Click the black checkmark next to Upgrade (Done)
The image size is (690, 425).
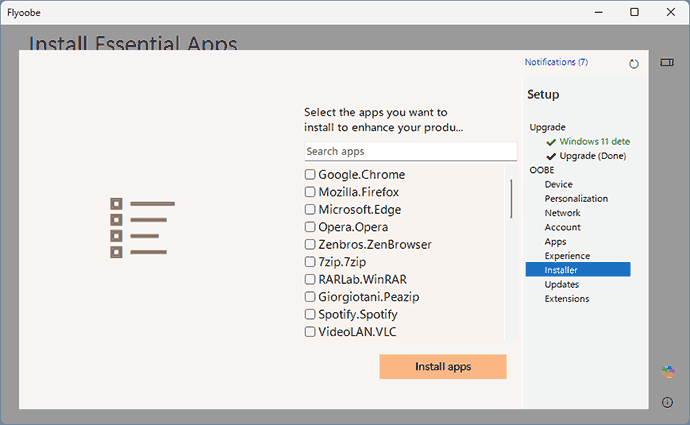point(551,156)
